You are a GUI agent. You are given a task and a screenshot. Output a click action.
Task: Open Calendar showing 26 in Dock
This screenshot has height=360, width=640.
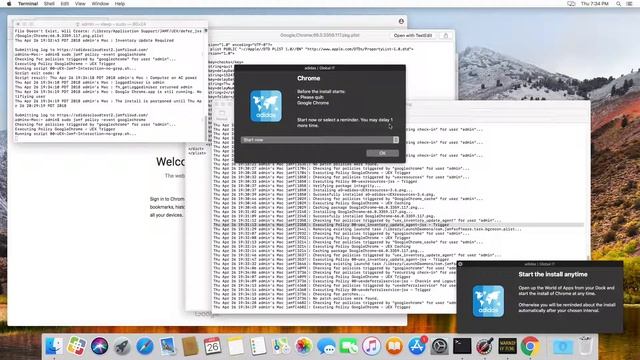point(212,347)
